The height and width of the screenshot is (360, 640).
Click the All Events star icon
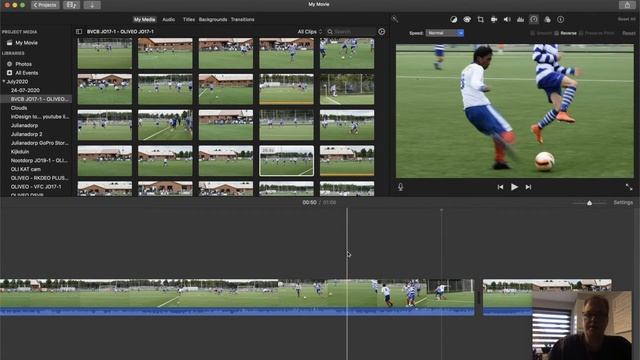point(9,73)
